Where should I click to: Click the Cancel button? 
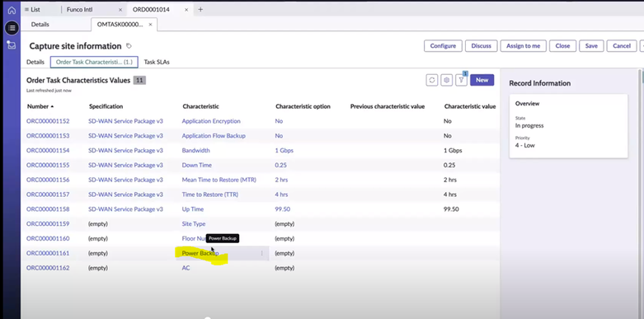click(x=622, y=46)
